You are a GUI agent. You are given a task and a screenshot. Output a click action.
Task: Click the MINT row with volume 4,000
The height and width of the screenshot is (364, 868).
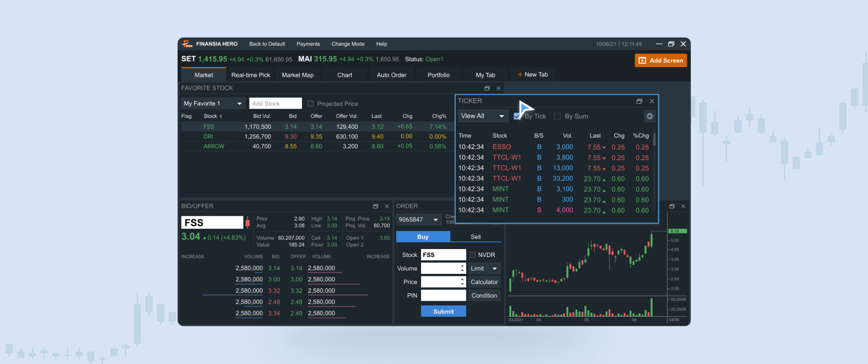click(x=554, y=210)
